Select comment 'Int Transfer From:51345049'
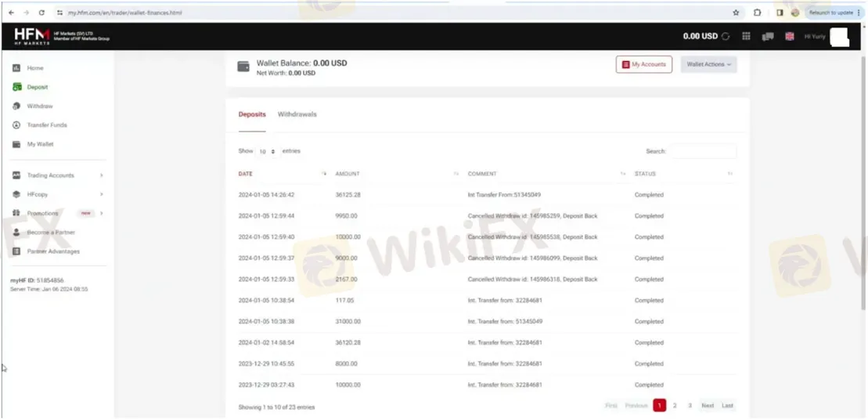868x419 pixels. 504,195
